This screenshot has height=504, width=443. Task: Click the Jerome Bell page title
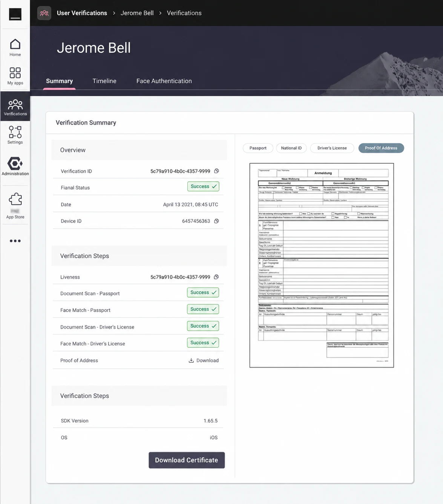pyautogui.click(x=94, y=48)
